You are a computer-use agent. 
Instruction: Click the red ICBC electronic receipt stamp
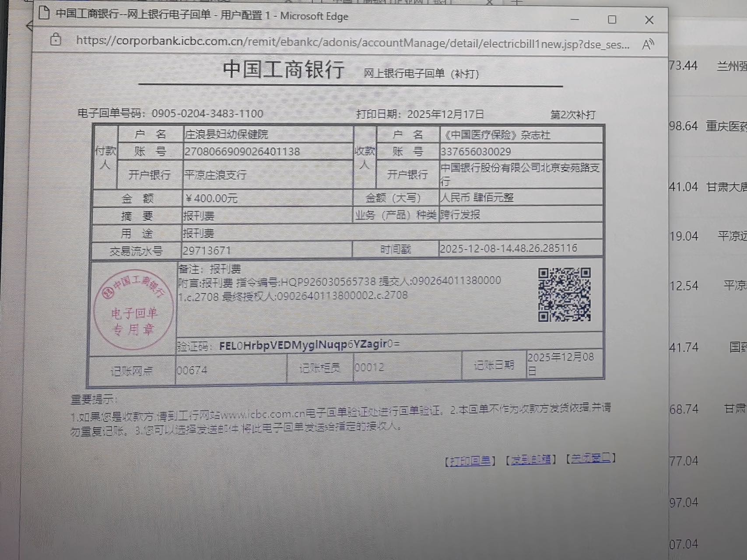point(134,310)
